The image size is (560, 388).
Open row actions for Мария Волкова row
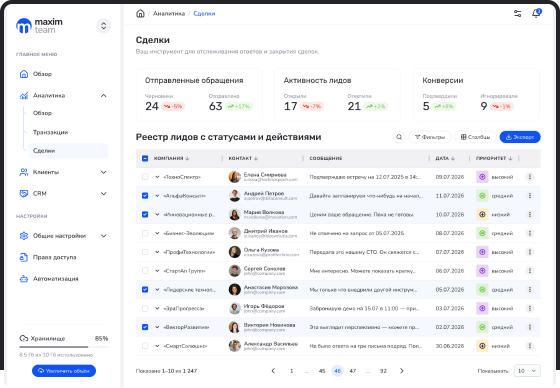[x=530, y=214]
